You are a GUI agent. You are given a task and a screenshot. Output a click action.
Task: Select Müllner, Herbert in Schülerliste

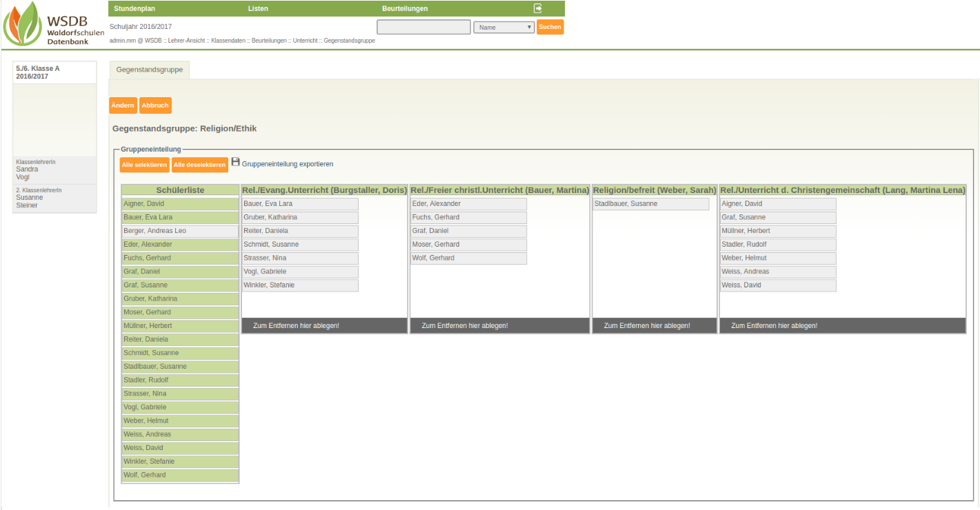(x=180, y=326)
